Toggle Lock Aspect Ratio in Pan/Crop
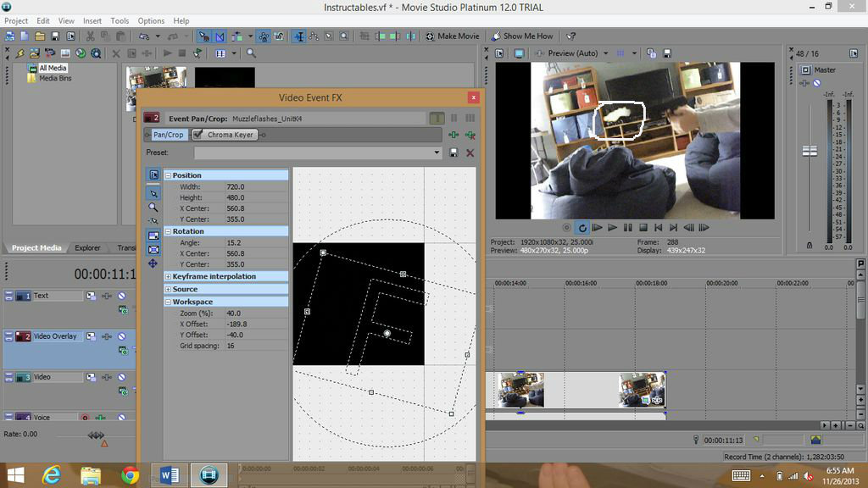This screenshot has width=868, height=488. tap(153, 236)
